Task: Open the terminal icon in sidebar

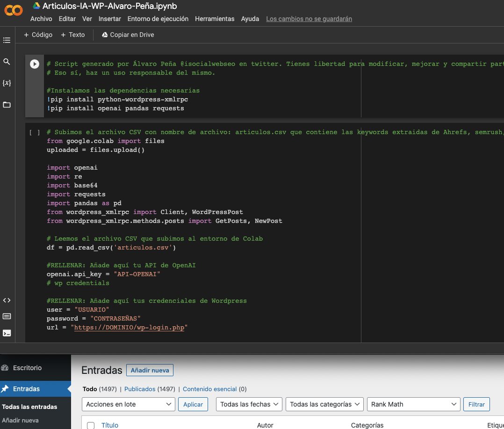Action: 7,333
